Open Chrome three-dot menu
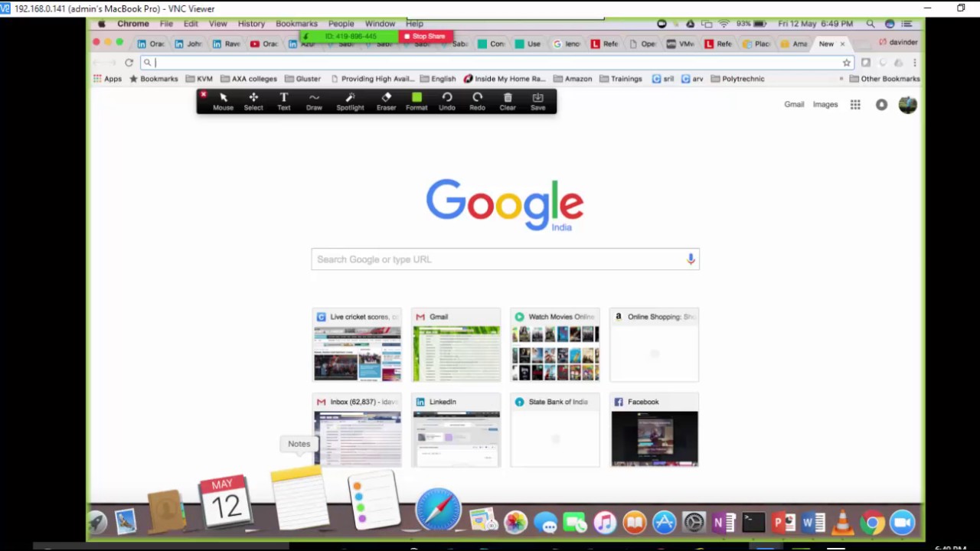Viewport: 980px width, 551px height. tap(914, 63)
